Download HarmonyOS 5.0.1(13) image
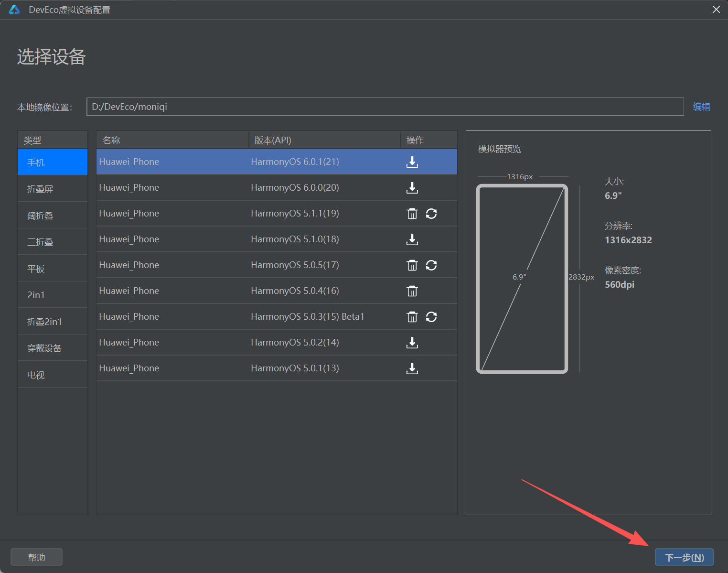This screenshot has height=573, width=728. (x=412, y=368)
